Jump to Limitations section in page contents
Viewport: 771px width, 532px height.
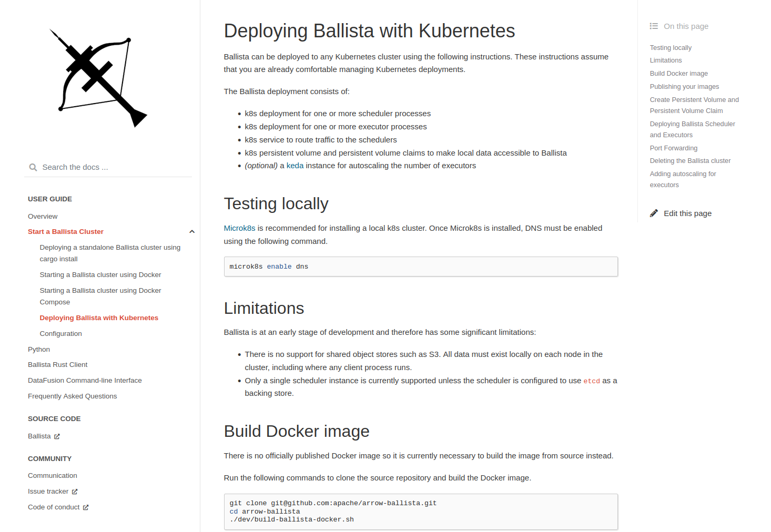point(666,60)
